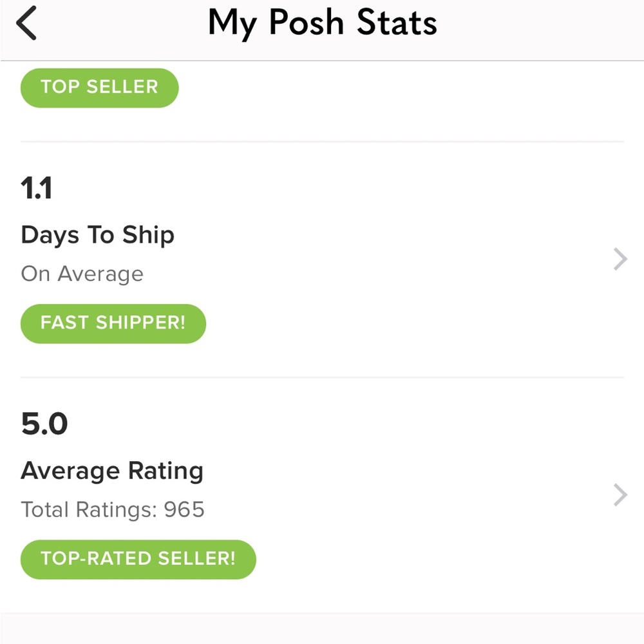The image size is (644, 644).
Task: Tap the 1.1 days value
Action: click(37, 189)
